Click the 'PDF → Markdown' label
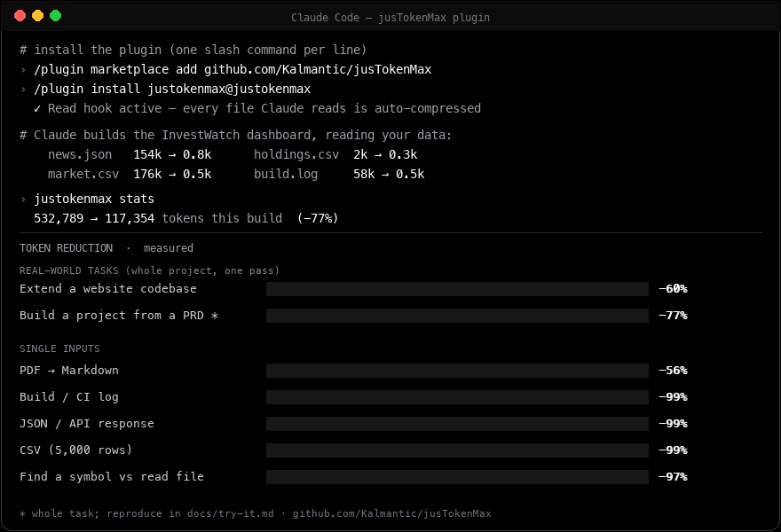The image size is (781, 532). pyautogui.click(x=69, y=371)
